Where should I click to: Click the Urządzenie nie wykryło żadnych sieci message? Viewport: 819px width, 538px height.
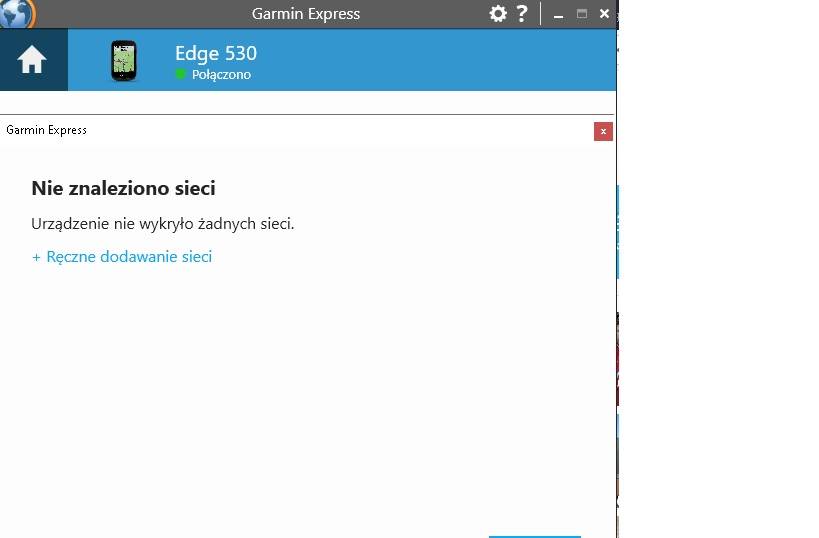(x=162, y=224)
